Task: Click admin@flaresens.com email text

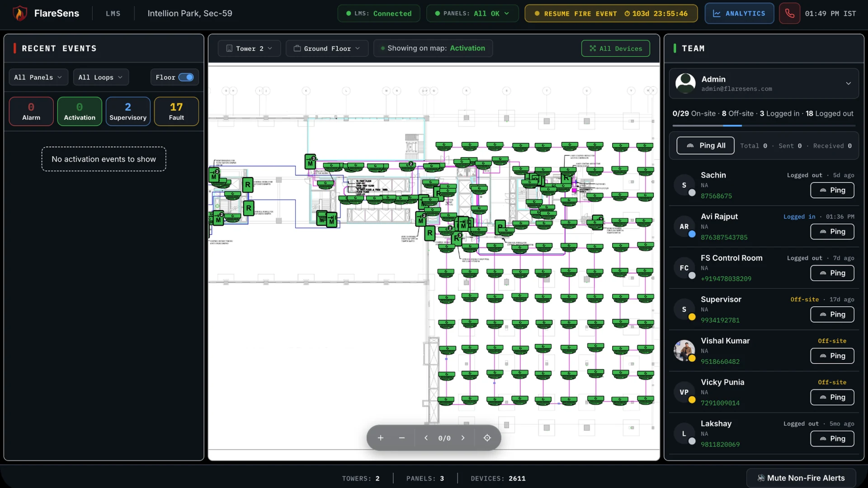Action: pyautogui.click(x=736, y=89)
